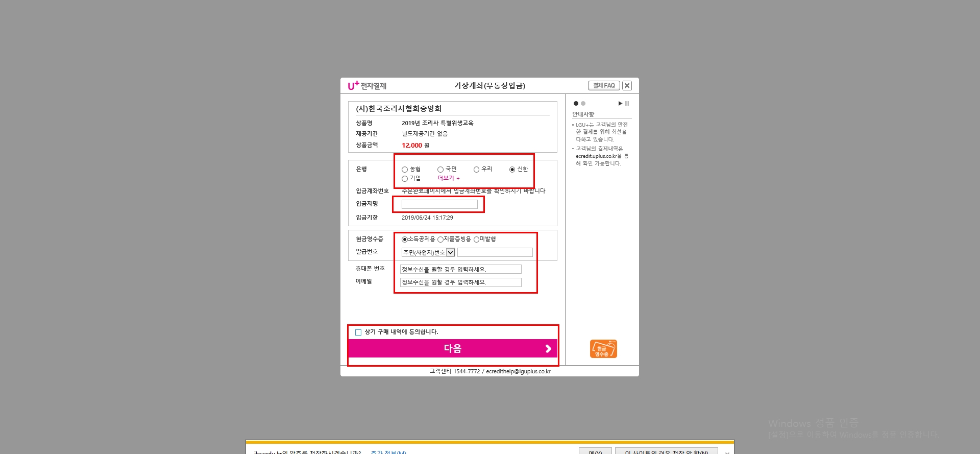
Task: Click the 휴대폰 번호 input field
Action: tap(460, 269)
